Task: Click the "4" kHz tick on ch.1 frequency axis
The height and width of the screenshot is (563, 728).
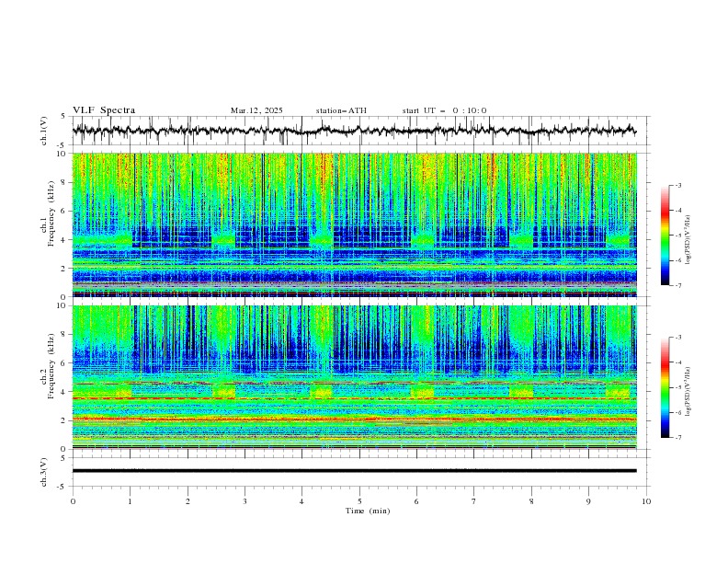Action: 64,240
